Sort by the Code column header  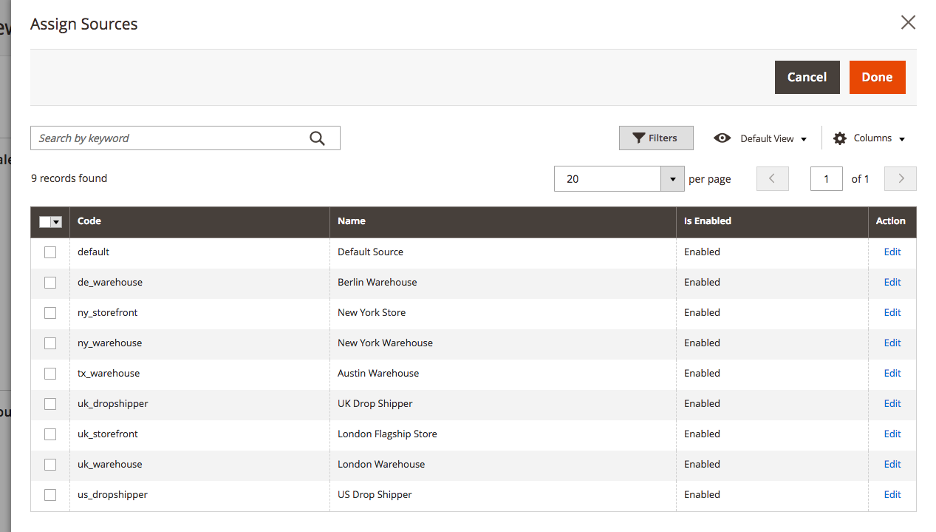coord(89,221)
